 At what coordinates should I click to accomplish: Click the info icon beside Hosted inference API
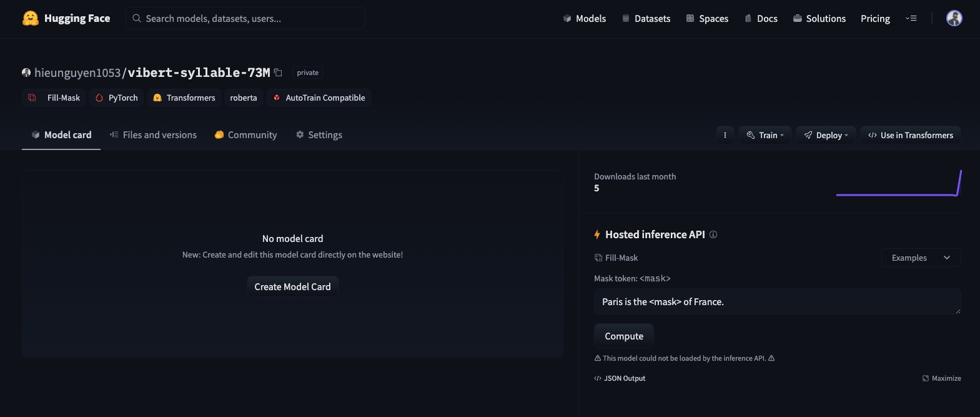pos(713,234)
